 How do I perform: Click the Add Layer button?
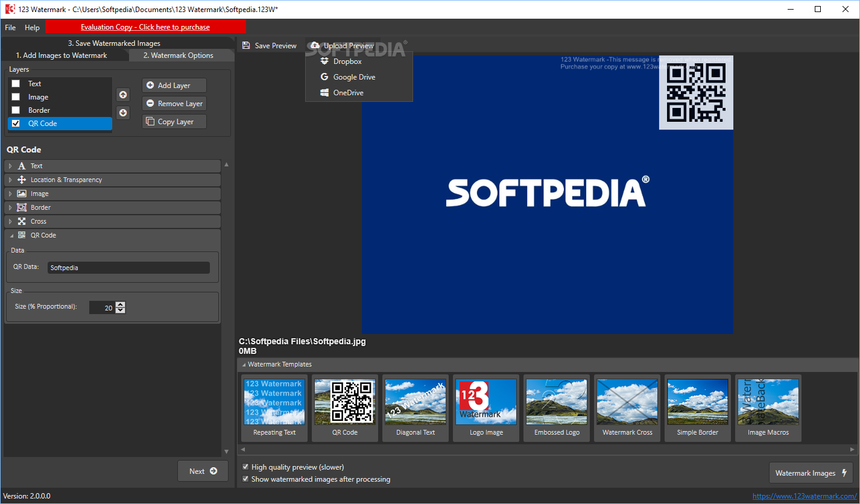[x=174, y=86]
